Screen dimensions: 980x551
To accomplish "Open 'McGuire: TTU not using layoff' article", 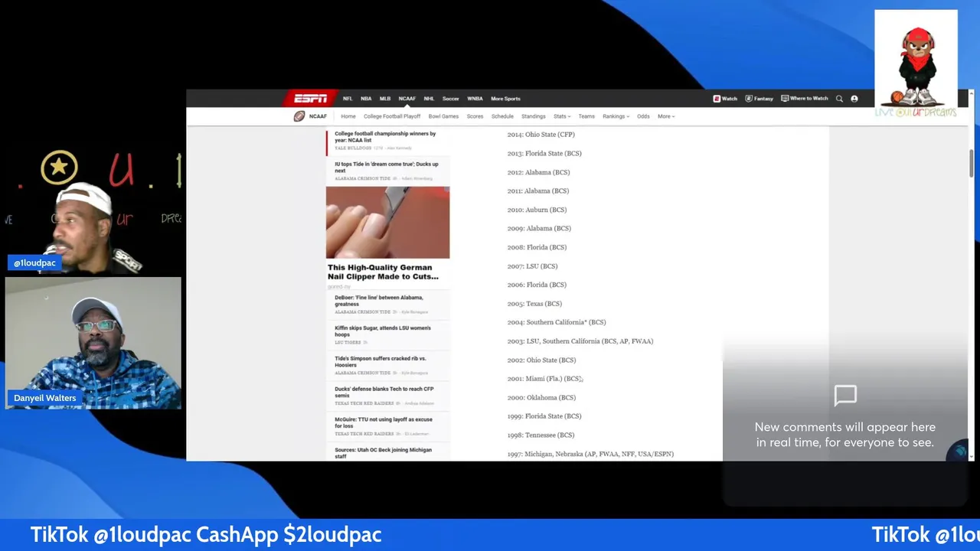I will point(384,422).
